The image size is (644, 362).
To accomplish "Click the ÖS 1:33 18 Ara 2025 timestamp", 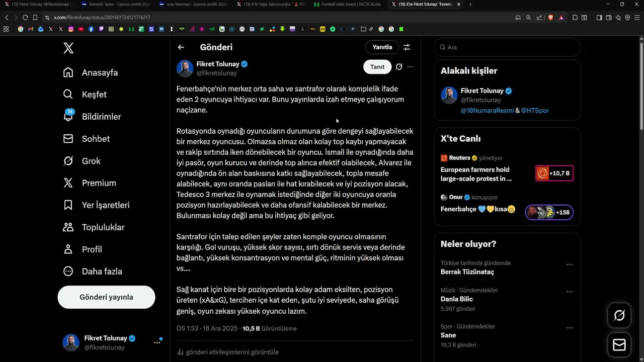I will click(x=207, y=328).
